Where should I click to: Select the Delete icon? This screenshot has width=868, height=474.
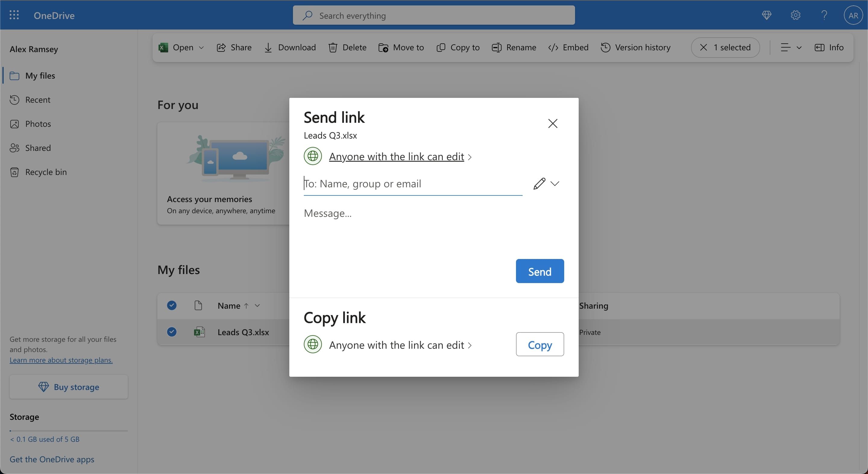[333, 48]
